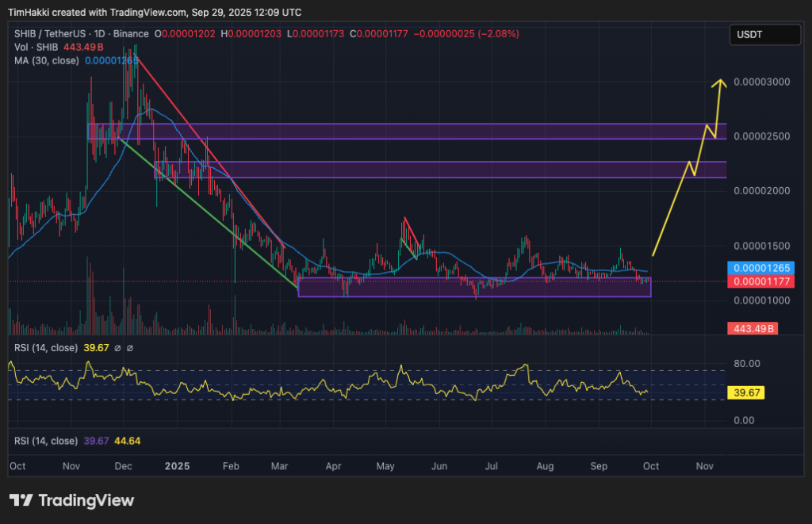Viewport: 812px width, 524px height.
Task: Click the TradingView.com text in header
Action: (140, 13)
